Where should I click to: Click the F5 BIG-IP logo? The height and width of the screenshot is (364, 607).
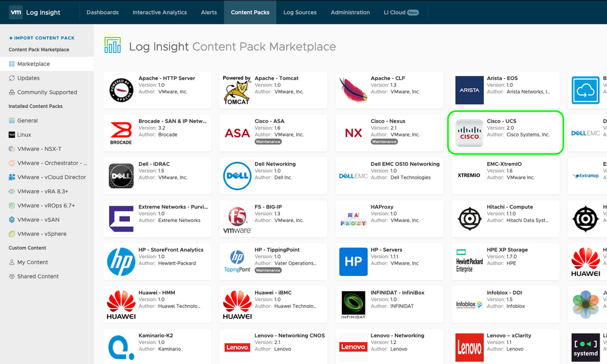tap(237, 219)
